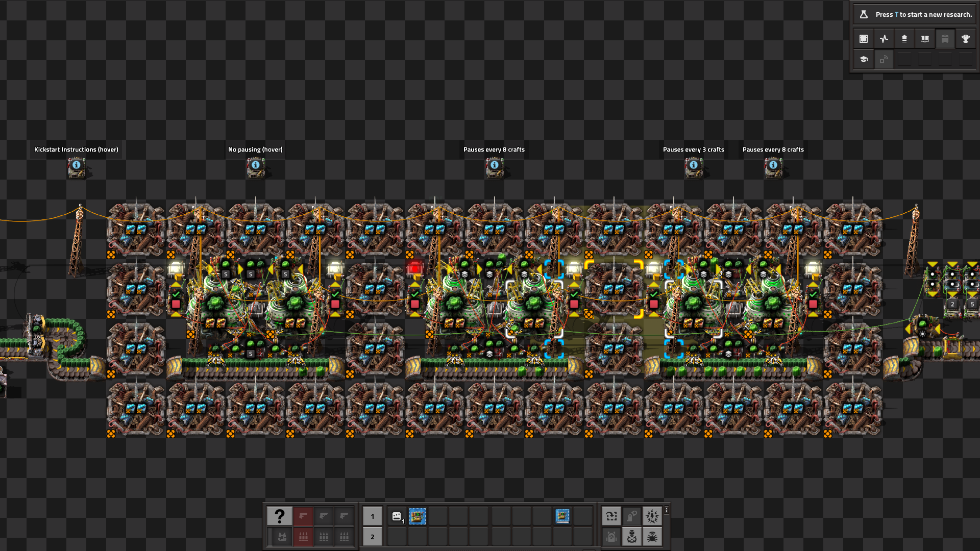Switch to quickbar row 2

[373, 537]
